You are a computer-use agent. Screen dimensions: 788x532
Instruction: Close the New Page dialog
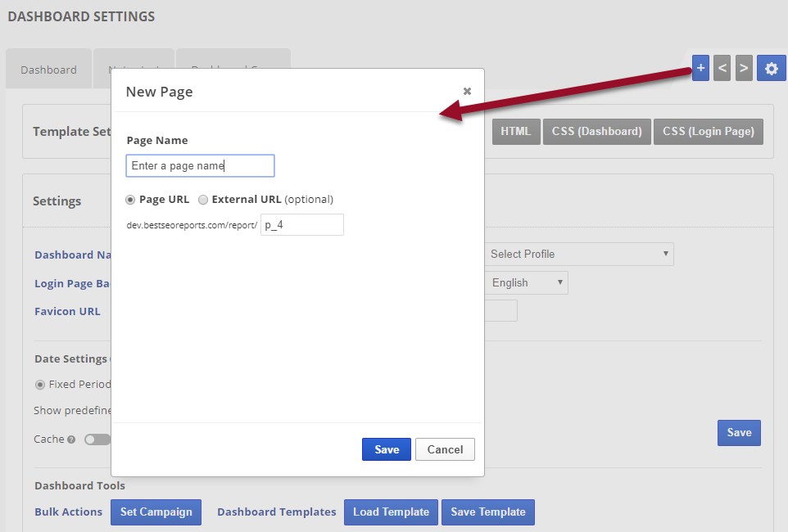pyautogui.click(x=467, y=91)
